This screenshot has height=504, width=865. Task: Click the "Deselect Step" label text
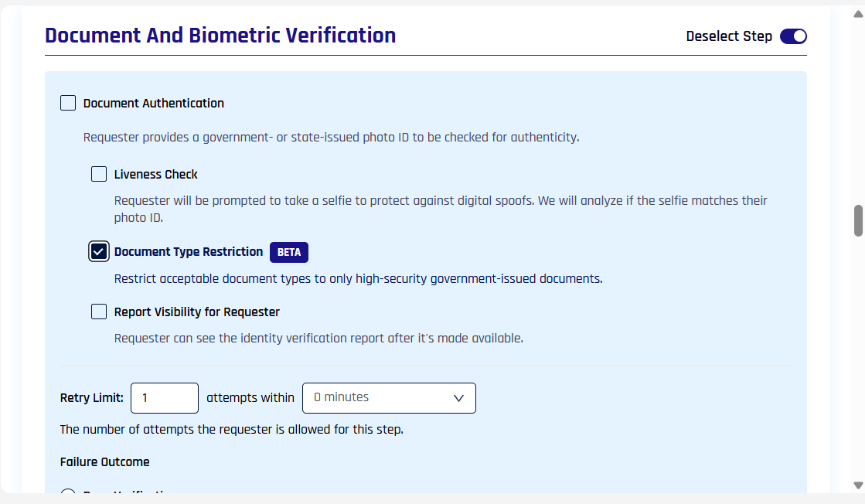coord(728,36)
